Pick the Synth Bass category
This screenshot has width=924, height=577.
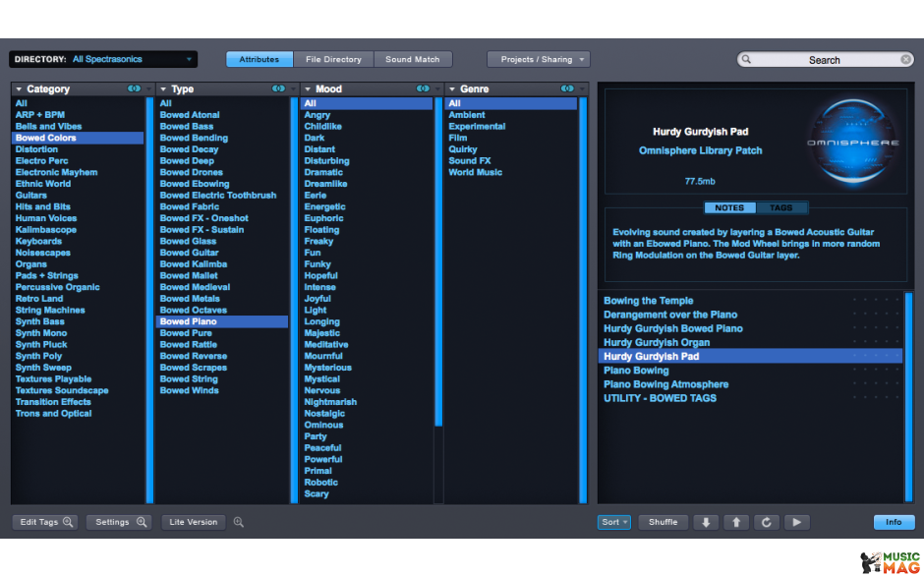coord(40,321)
